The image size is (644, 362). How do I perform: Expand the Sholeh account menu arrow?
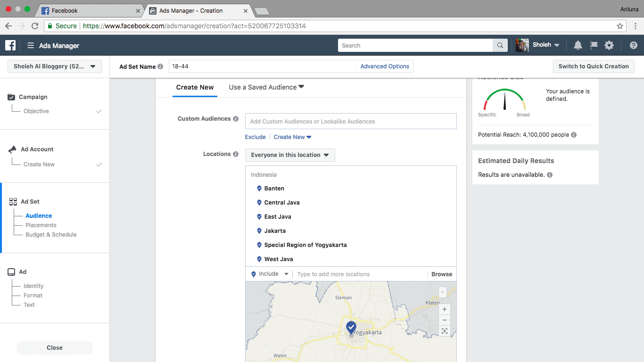[x=557, y=45]
